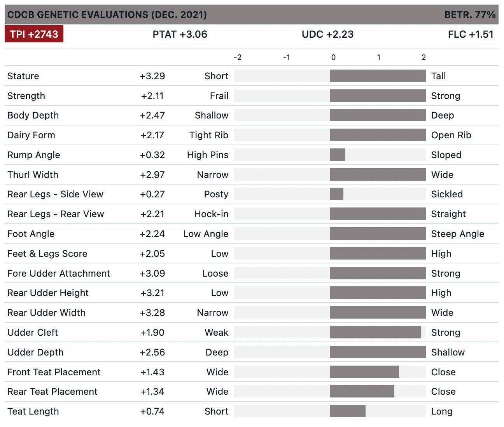Click the CDCB Genetic Evaluations header title

tap(107, 15)
